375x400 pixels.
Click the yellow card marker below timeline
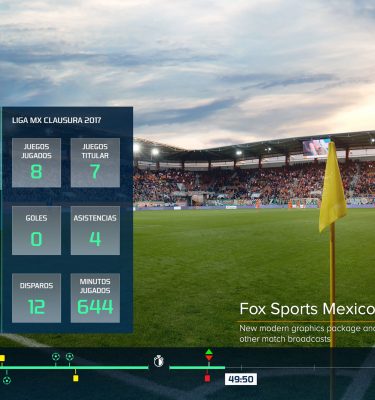tap(76, 378)
